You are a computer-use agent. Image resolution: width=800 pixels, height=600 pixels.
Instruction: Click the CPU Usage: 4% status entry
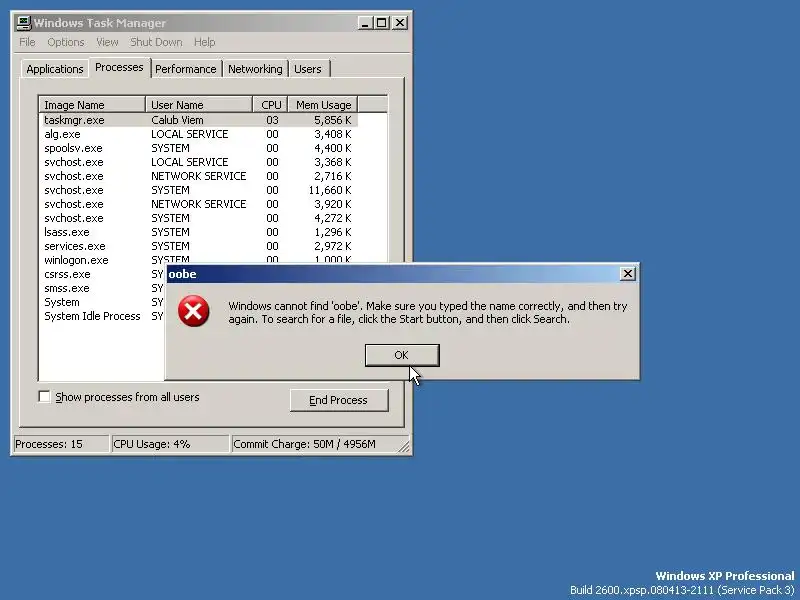[170, 444]
